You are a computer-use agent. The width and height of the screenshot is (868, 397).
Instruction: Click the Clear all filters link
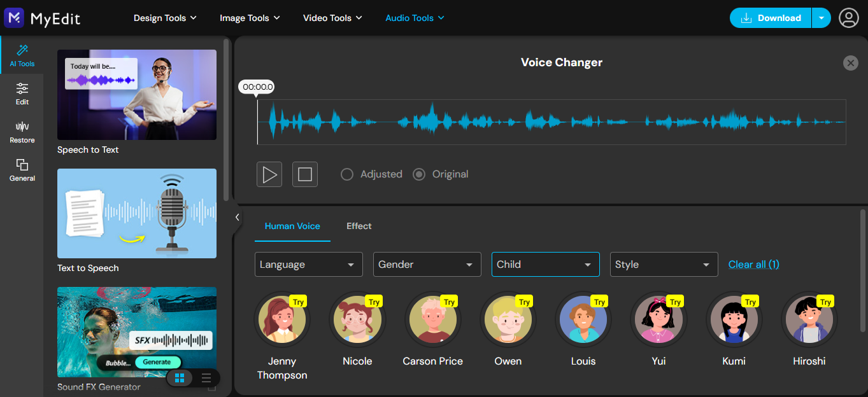point(753,264)
